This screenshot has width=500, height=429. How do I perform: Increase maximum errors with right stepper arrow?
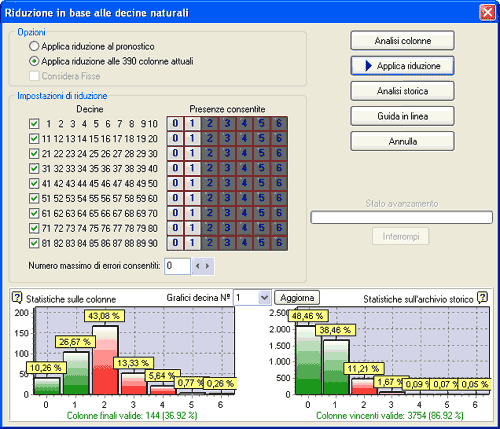click(x=208, y=266)
